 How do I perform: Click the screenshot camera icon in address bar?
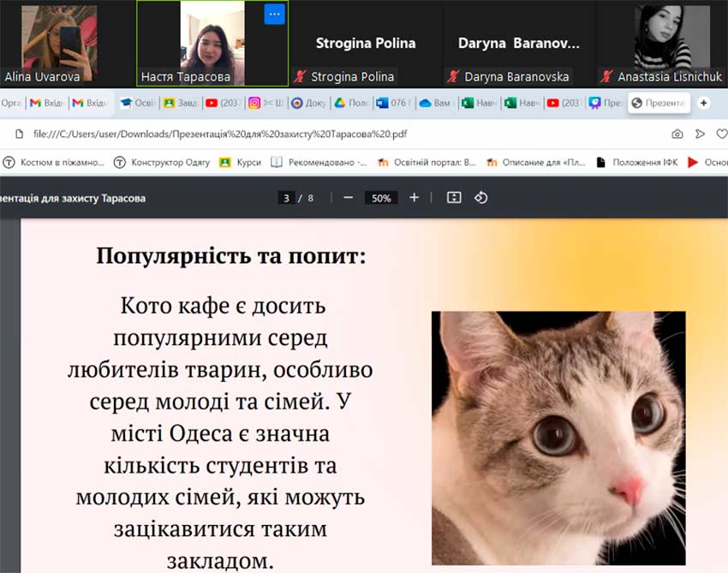tap(677, 134)
